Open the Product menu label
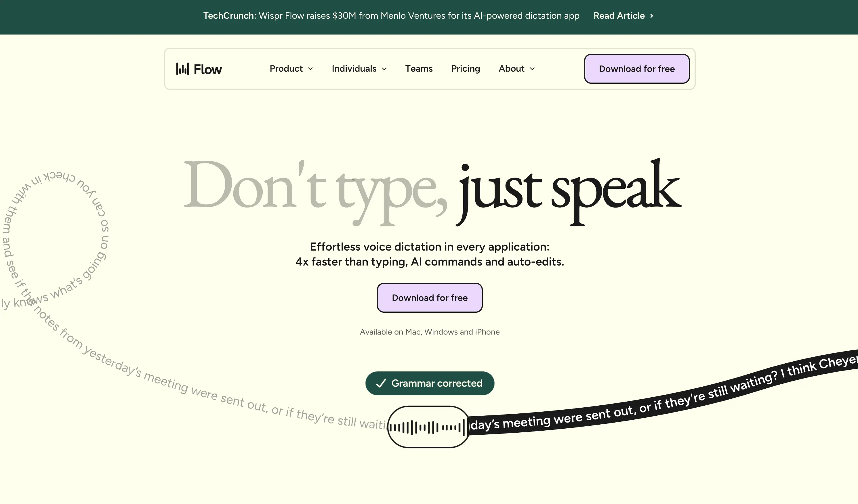This screenshot has width=858, height=504. [286, 69]
